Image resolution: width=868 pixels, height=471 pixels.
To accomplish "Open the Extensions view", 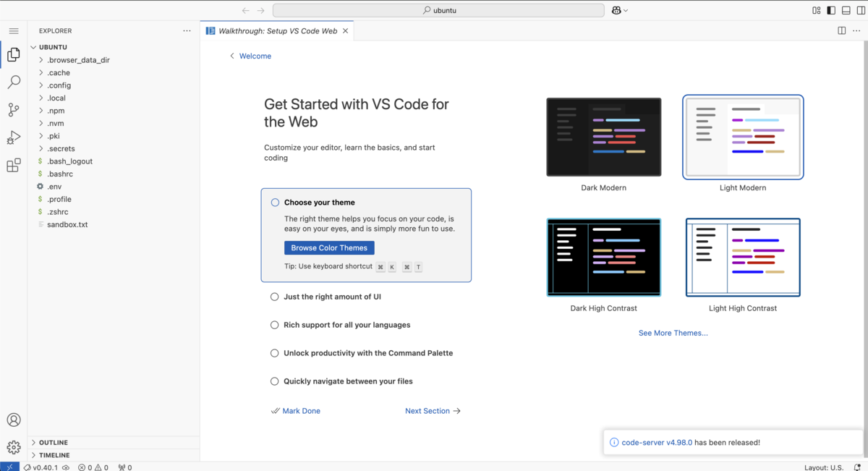I will click(x=14, y=166).
